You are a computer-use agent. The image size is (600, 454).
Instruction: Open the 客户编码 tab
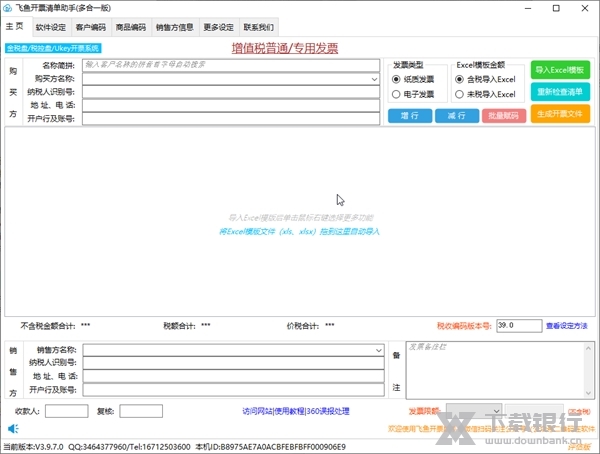coord(91,27)
